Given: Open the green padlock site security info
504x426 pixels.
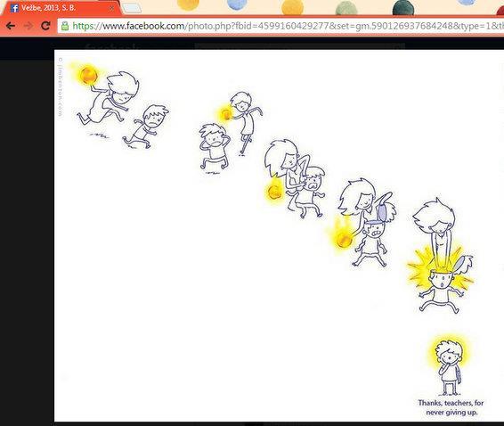Looking at the screenshot, I should [65, 26].
